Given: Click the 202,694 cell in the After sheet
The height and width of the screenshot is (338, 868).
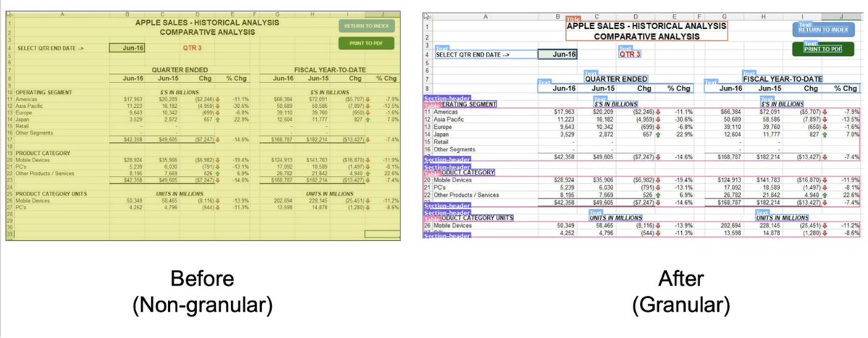Looking at the screenshot, I should pyautogui.click(x=732, y=226).
